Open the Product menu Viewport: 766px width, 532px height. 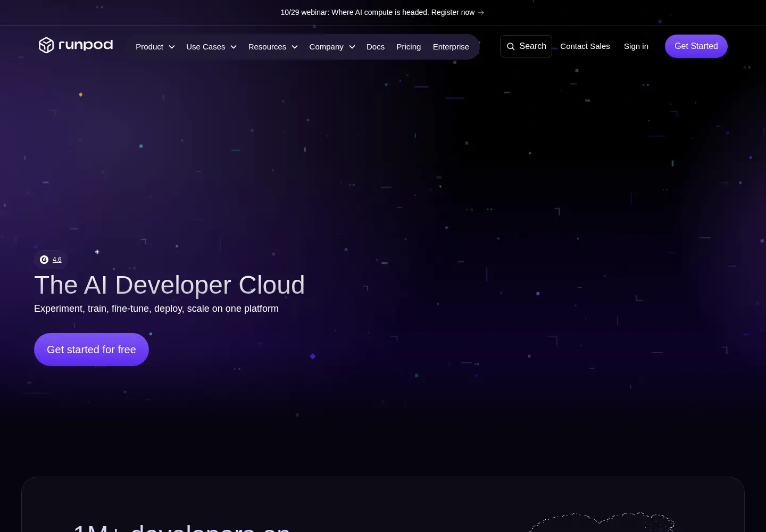(155, 47)
